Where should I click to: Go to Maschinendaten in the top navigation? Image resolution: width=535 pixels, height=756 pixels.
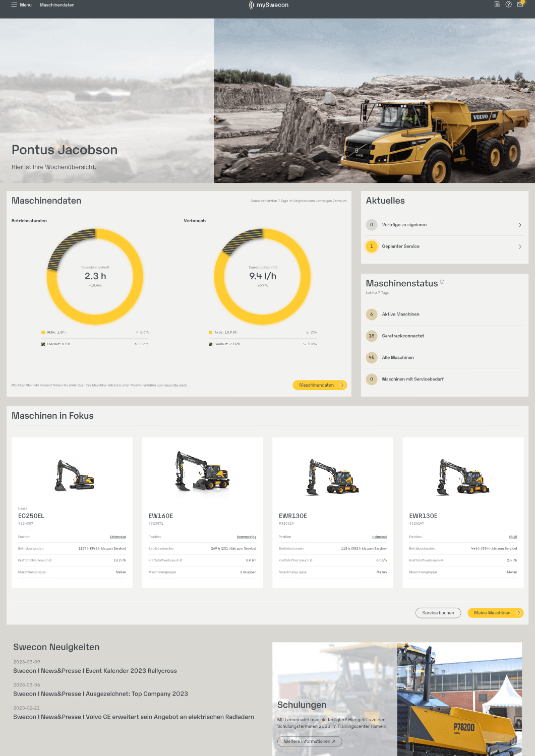click(57, 5)
